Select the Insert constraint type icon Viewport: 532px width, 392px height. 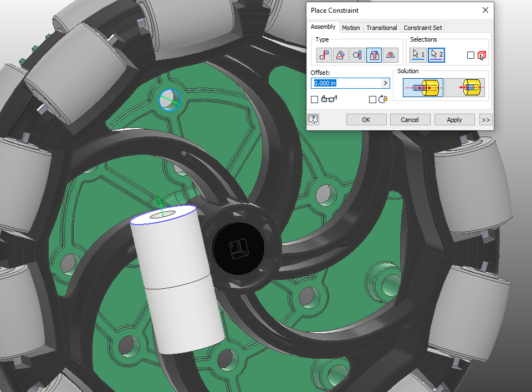point(374,55)
